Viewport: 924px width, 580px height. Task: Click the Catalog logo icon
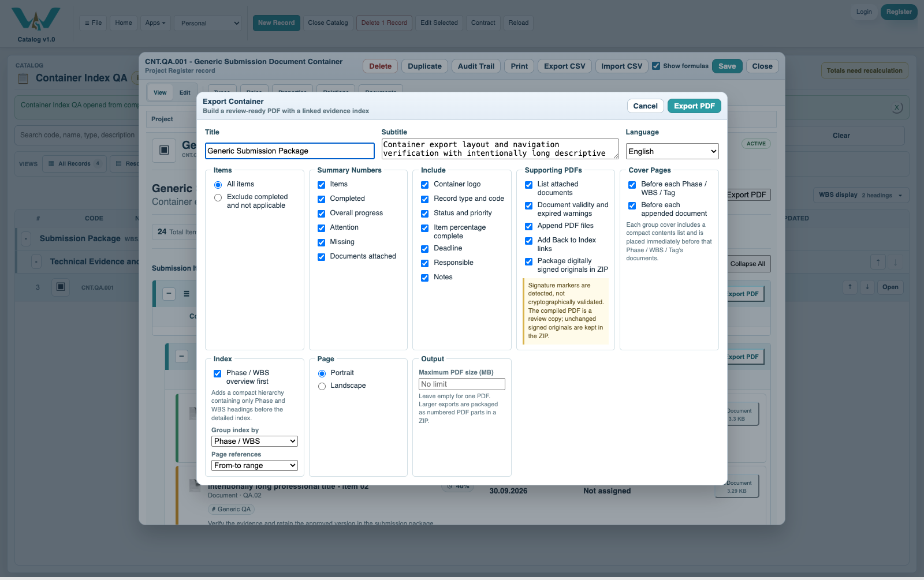coord(36,19)
